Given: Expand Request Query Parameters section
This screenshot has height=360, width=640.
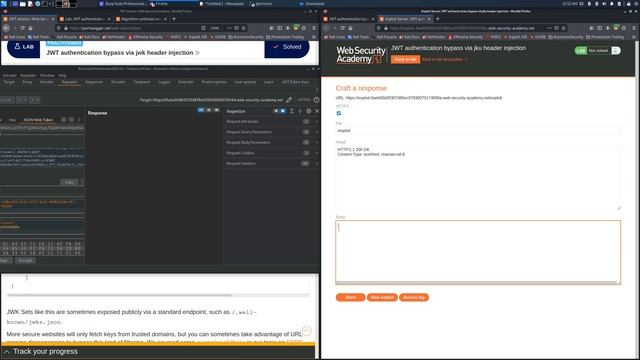Looking at the screenshot, I should pos(271,132).
